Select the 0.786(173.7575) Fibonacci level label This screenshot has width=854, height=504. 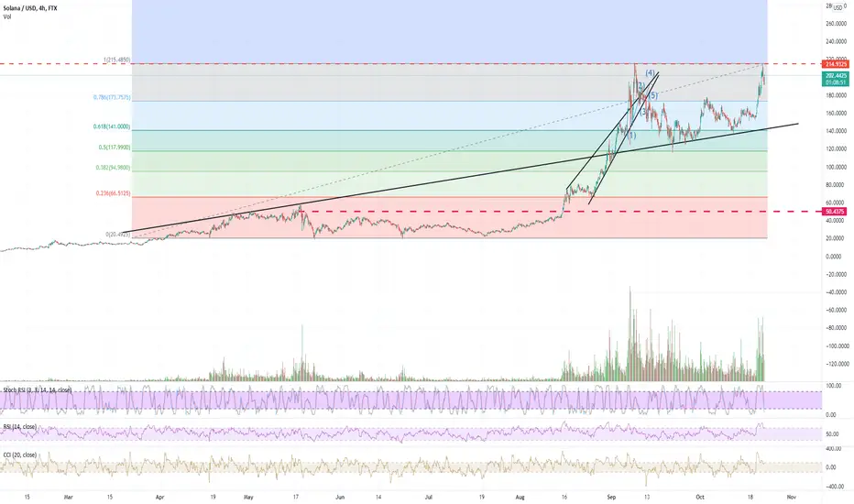pyautogui.click(x=112, y=97)
